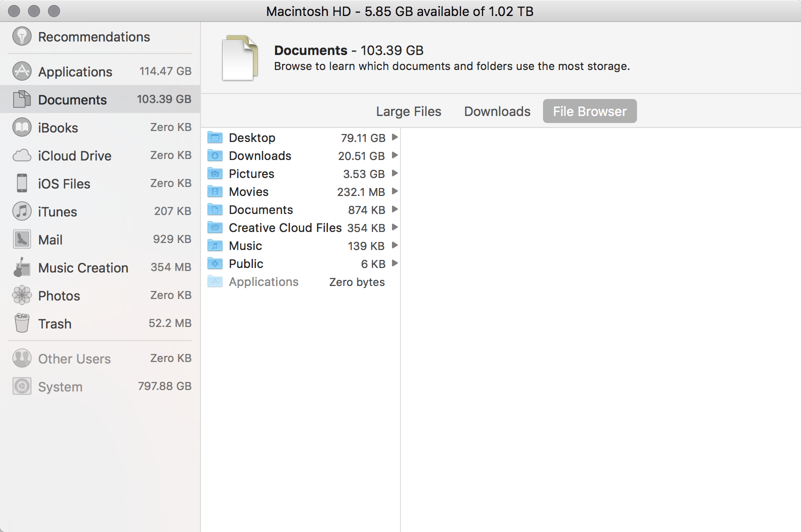Click the window zoom button
Image resolution: width=801 pixels, height=532 pixels.
pyautogui.click(x=54, y=11)
